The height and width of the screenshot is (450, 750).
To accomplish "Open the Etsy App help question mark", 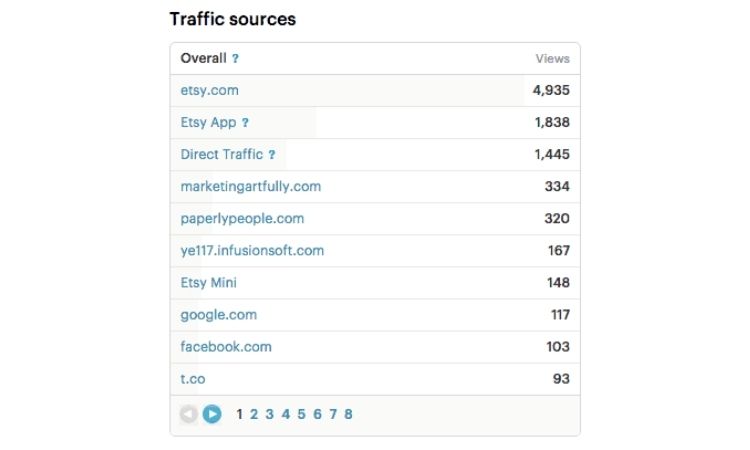I will pos(245,123).
